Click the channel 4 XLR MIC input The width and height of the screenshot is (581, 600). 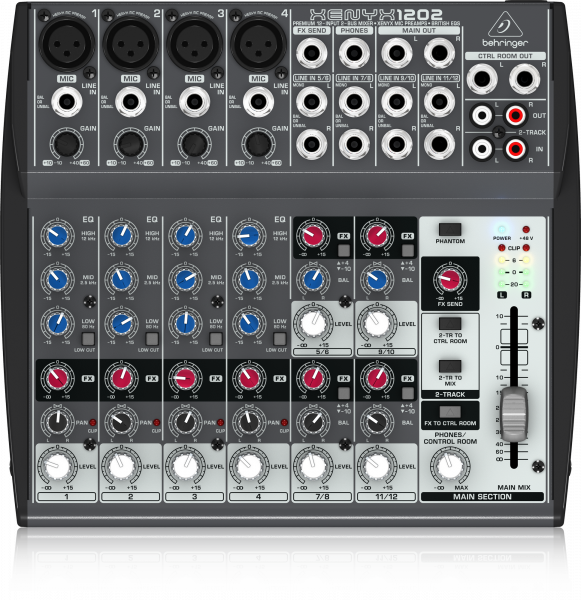tap(258, 43)
